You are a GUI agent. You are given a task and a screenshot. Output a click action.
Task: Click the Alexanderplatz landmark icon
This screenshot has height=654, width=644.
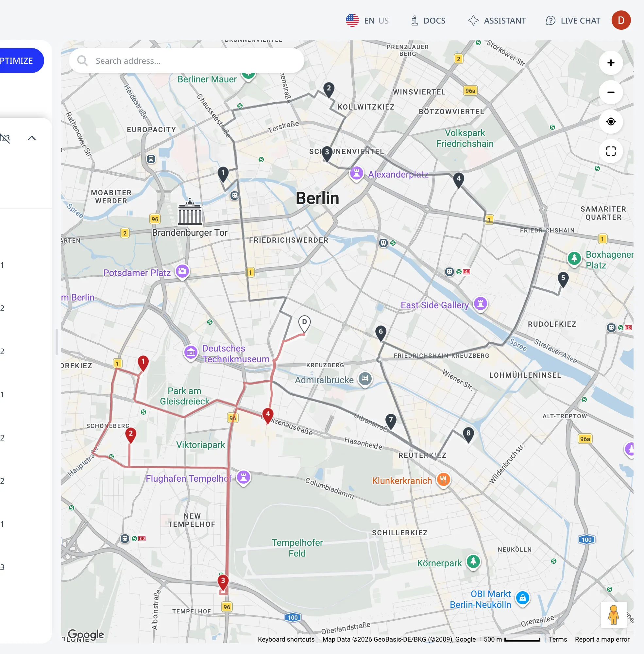356,174
